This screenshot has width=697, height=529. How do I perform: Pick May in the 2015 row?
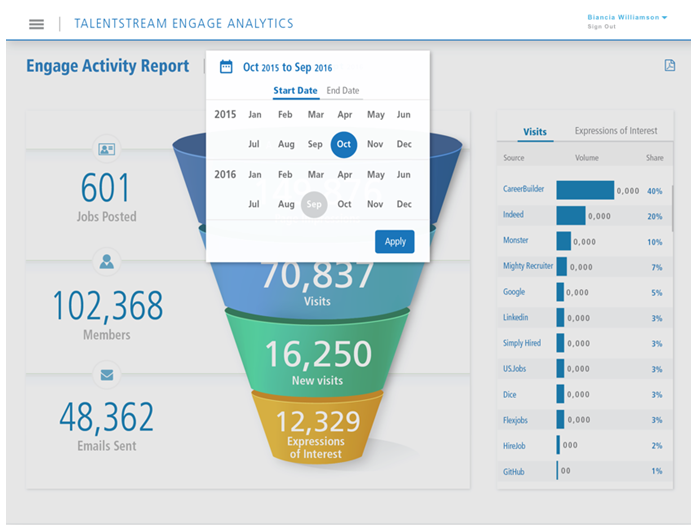[x=376, y=115]
